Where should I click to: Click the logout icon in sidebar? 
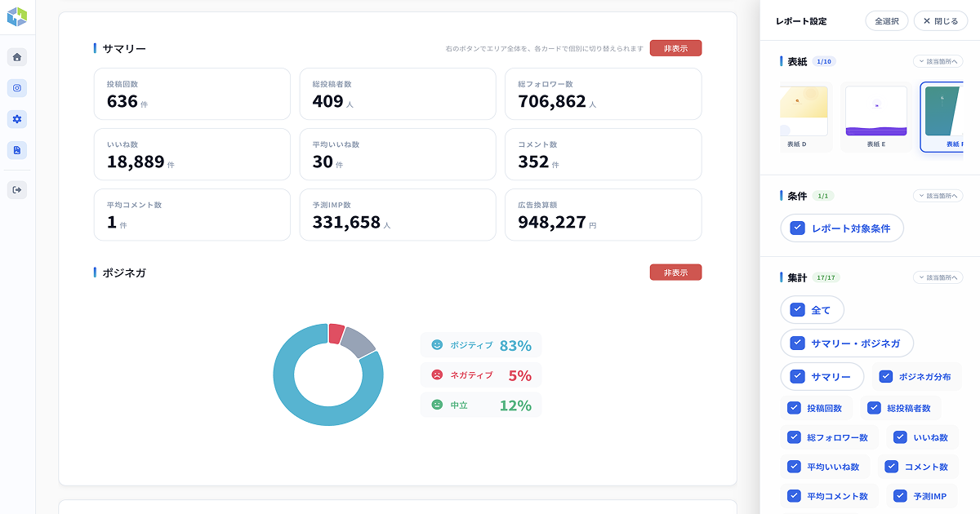[17, 190]
